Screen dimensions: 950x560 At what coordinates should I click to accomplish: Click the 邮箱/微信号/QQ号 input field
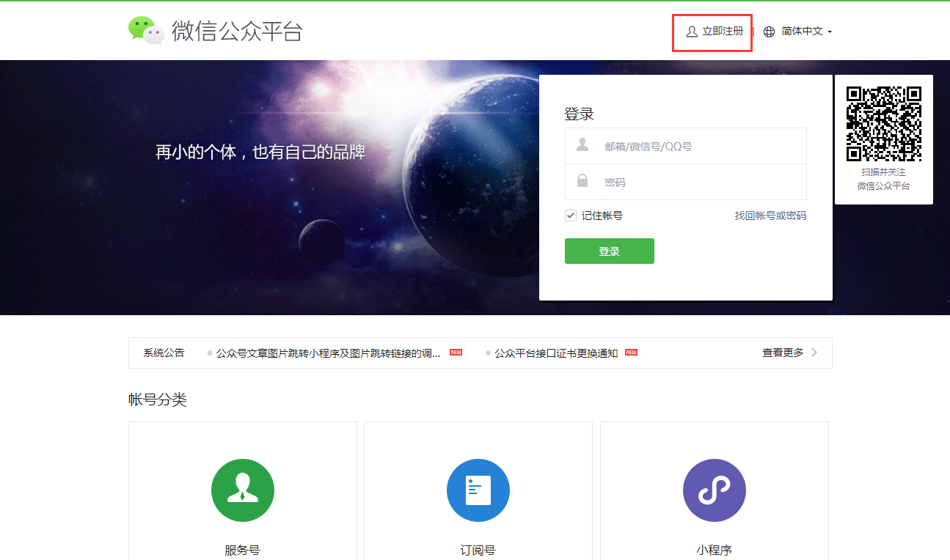697,147
